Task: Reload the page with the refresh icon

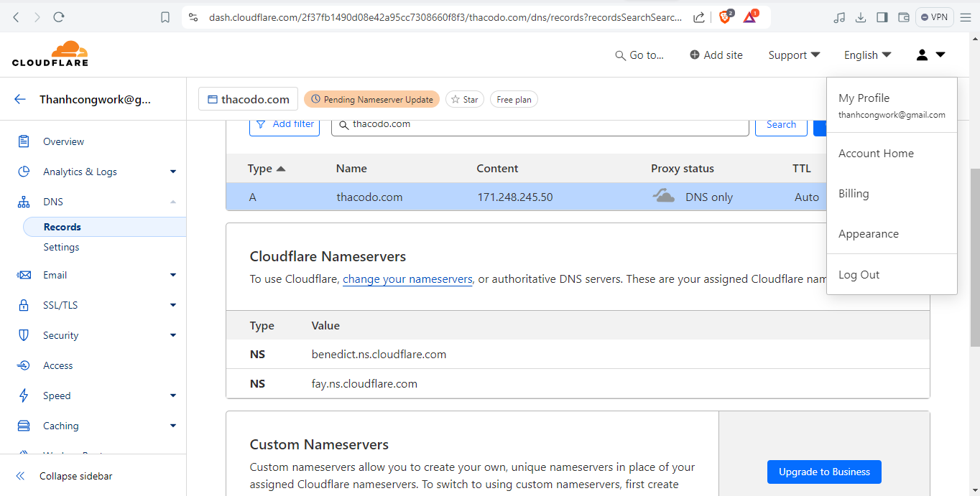Action: (59, 17)
